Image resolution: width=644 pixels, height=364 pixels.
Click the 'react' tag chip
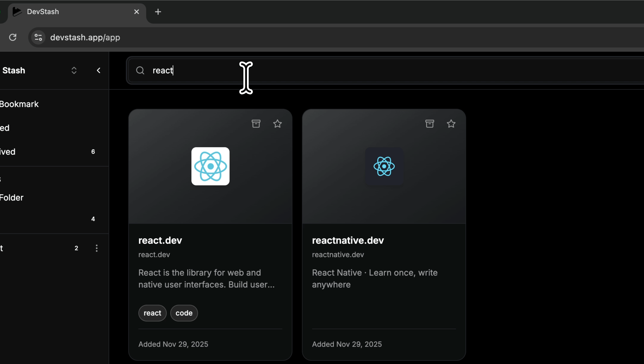[152, 313]
